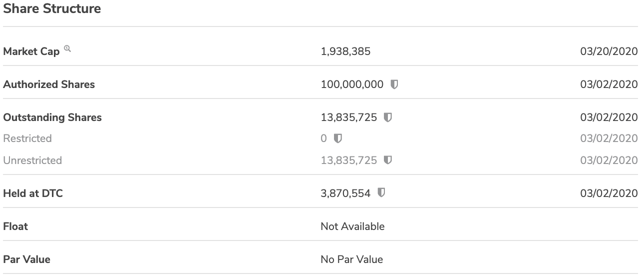Click the No Par Value text

coord(351,259)
